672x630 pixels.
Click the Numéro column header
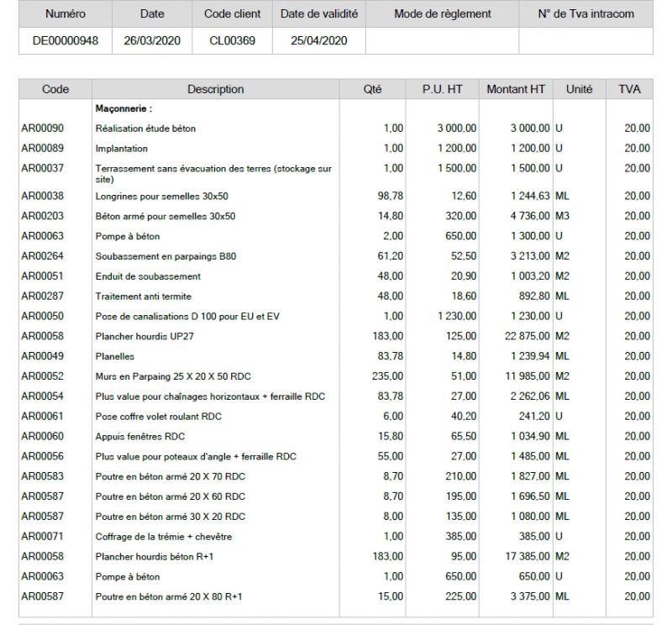(66, 14)
